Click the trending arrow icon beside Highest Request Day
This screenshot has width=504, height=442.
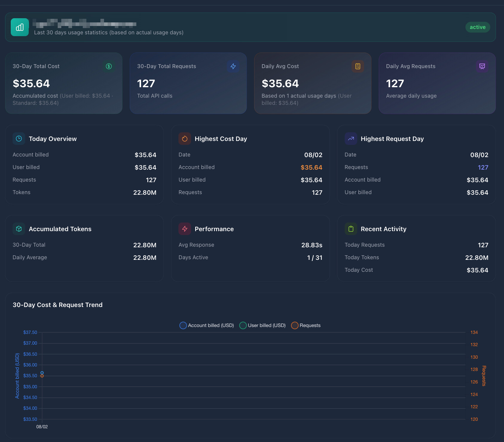tap(351, 139)
